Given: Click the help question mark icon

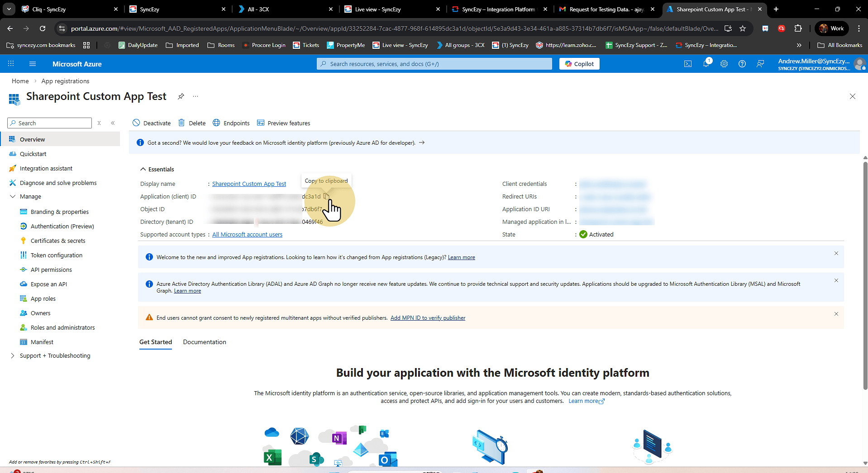Looking at the screenshot, I should pos(742,64).
